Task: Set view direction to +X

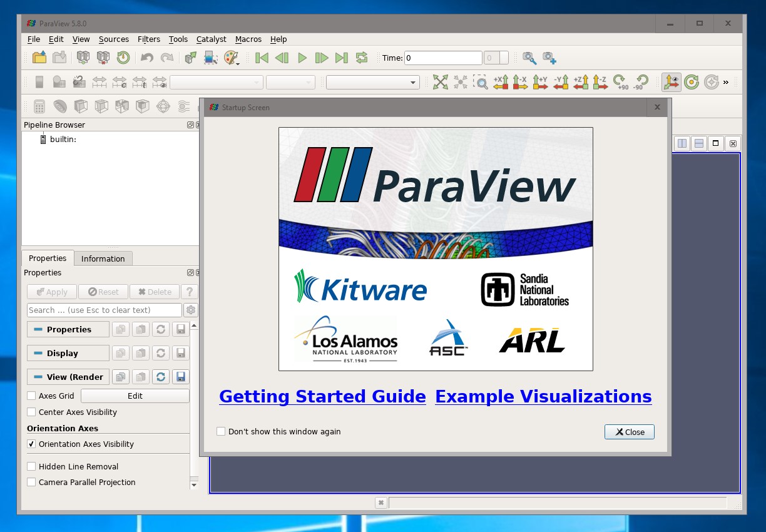Action: [501, 82]
